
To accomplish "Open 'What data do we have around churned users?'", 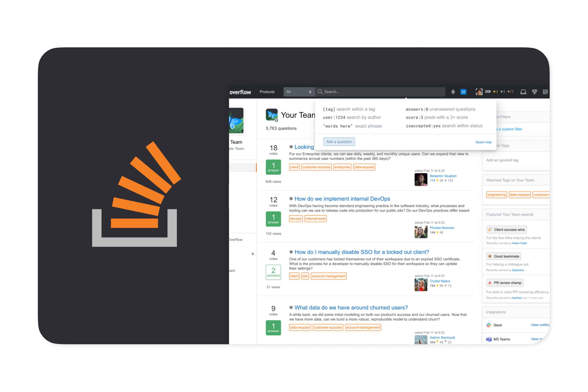I will click(351, 307).
